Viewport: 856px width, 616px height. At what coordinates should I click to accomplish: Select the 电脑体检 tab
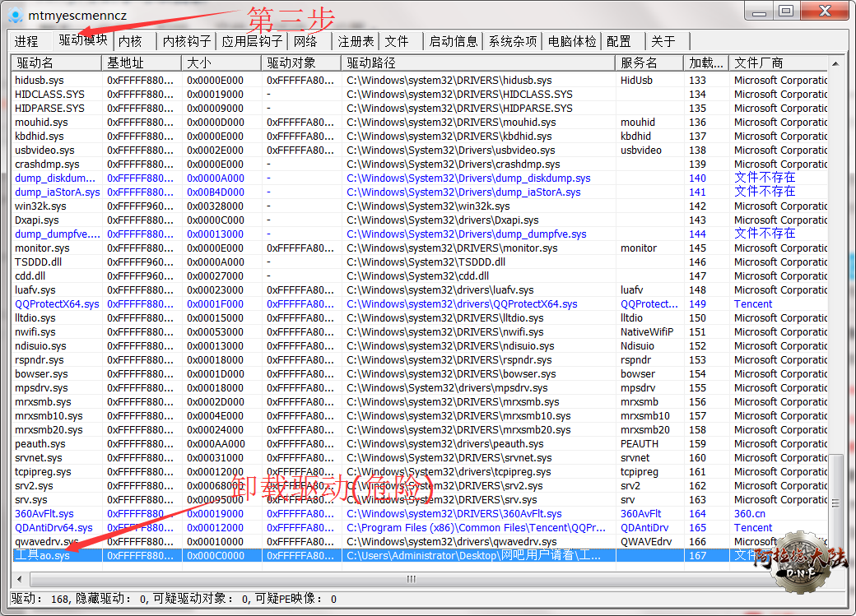click(x=572, y=41)
